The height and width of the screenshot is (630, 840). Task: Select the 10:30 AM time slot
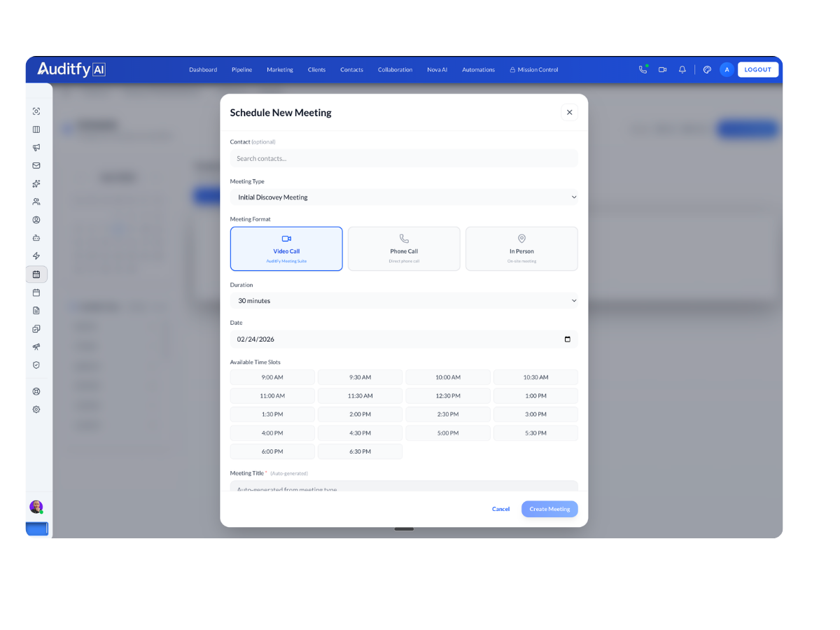click(535, 377)
